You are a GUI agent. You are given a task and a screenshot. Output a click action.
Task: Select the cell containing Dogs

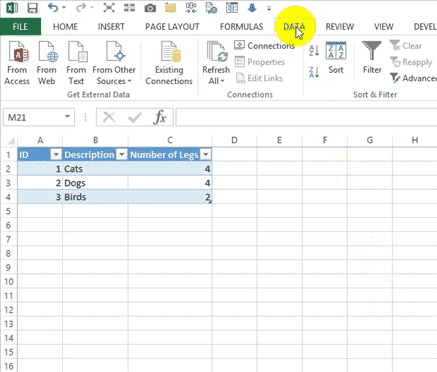coord(95,183)
